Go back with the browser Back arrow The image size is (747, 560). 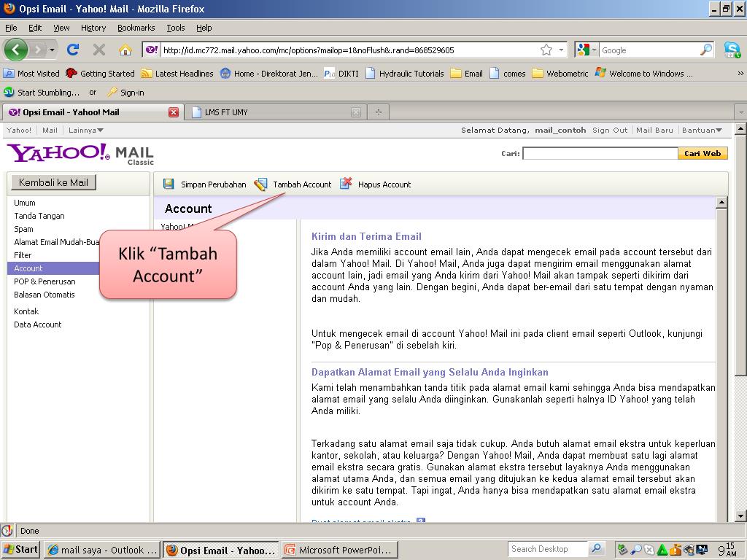pyautogui.click(x=16, y=50)
